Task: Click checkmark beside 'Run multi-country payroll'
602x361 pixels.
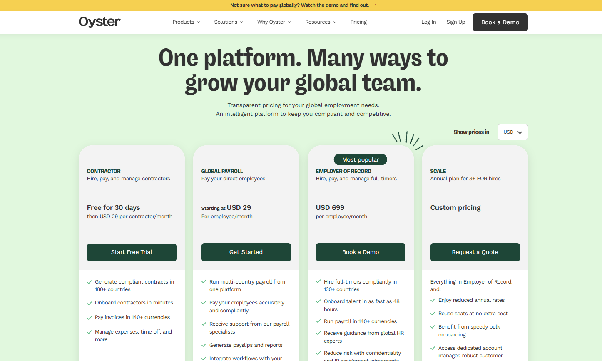Action: coord(204,282)
